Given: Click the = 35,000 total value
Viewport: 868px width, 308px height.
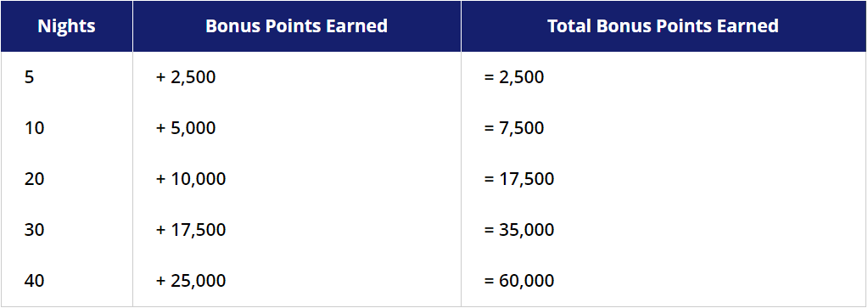Looking at the screenshot, I should coord(518,229).
